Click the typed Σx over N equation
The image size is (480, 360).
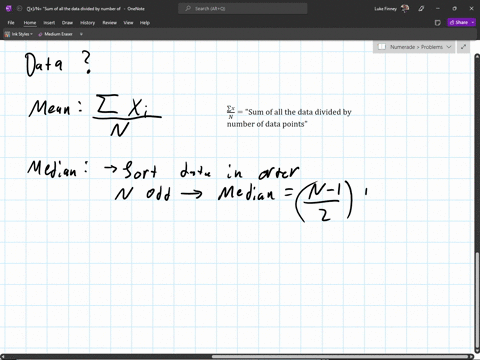[x=231, y=112]
